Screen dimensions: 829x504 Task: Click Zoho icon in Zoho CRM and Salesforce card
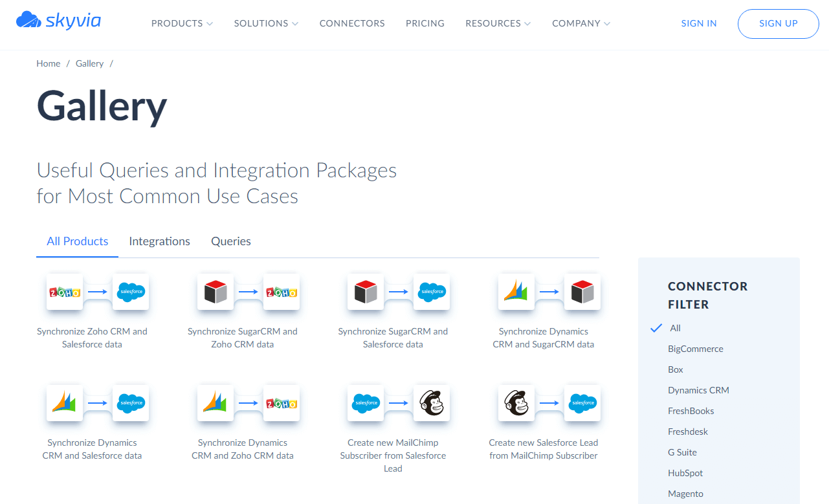tap(65, 292)
